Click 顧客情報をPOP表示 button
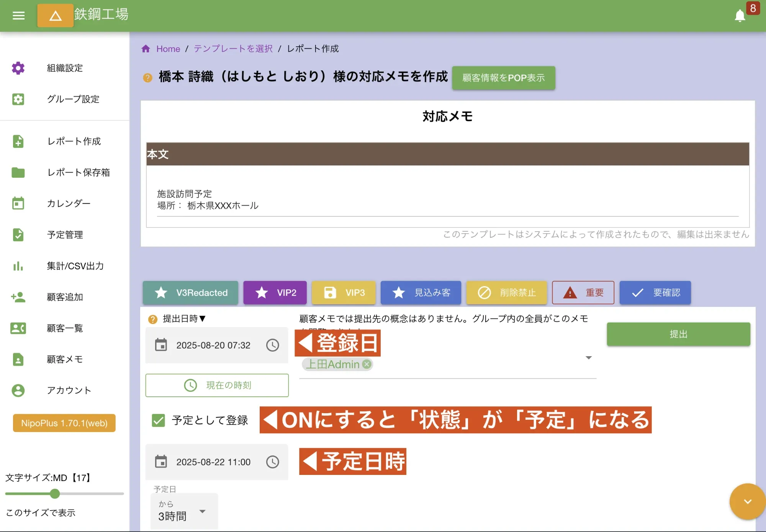 [x=504, y=78]
